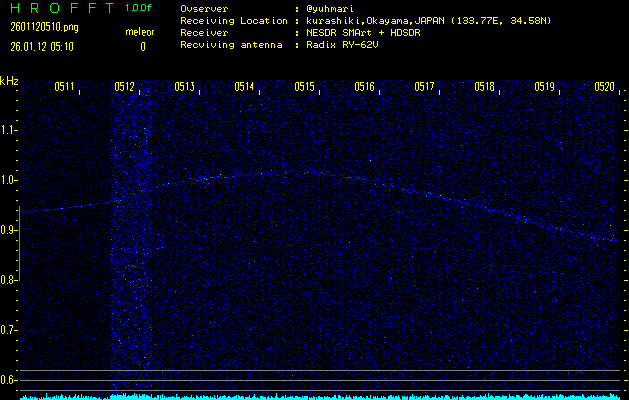Click the 1.0 frequency axis label

tap(9, 180)
